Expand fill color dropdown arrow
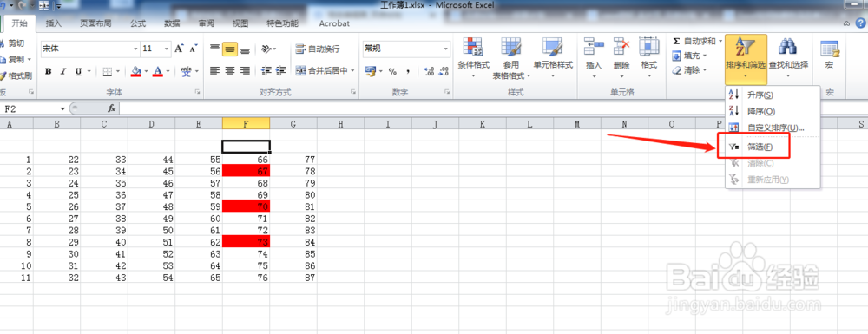 pyautogui.click(x=146, y=71)
